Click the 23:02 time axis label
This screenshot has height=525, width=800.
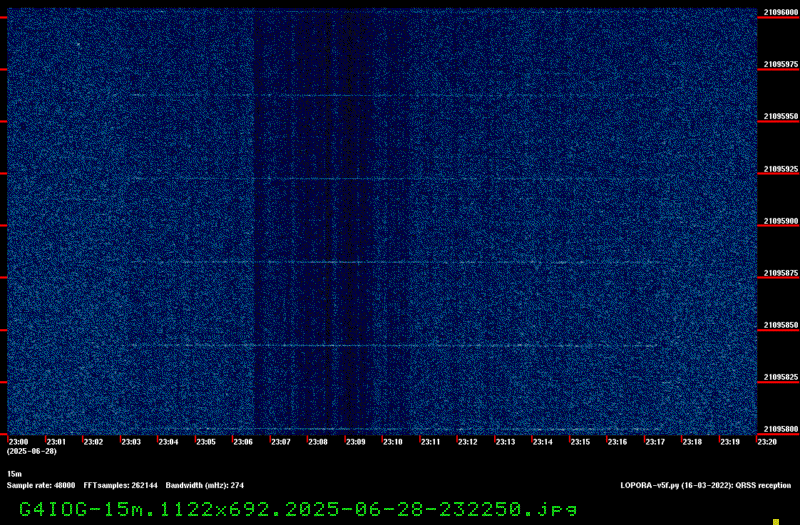(93, 442)
